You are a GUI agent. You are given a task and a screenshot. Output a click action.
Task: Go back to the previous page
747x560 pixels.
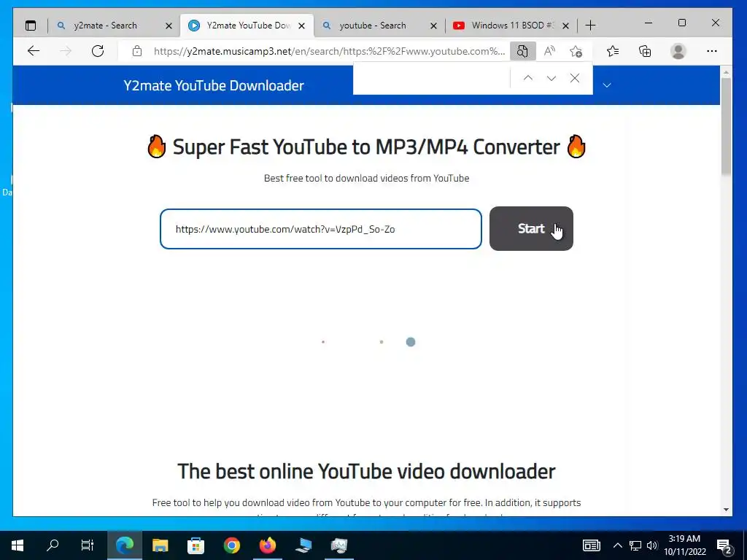point(34,51)
